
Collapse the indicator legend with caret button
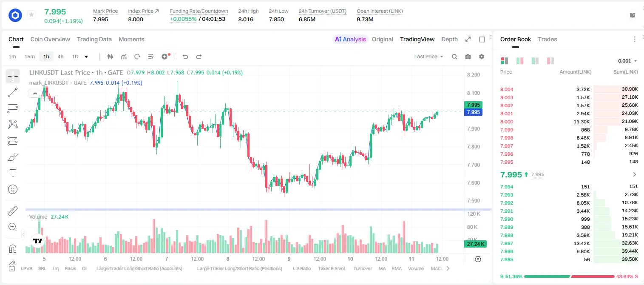click(x=35, y=93)
